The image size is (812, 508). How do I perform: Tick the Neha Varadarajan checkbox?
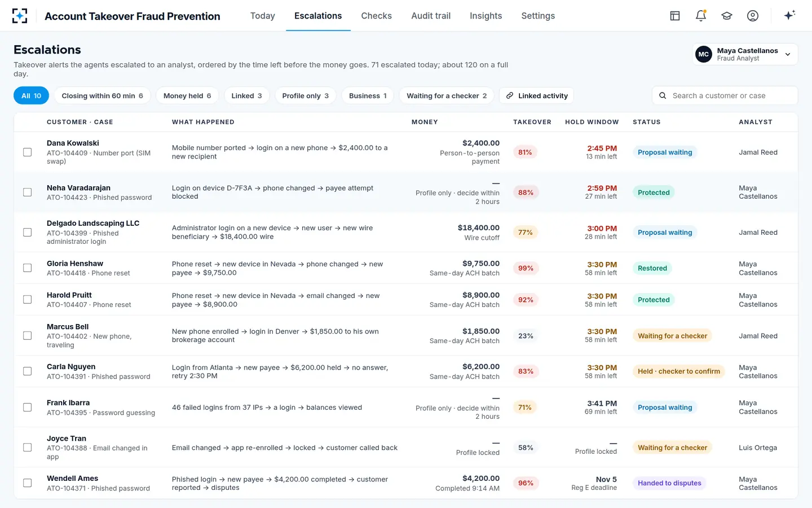[27, 192]
